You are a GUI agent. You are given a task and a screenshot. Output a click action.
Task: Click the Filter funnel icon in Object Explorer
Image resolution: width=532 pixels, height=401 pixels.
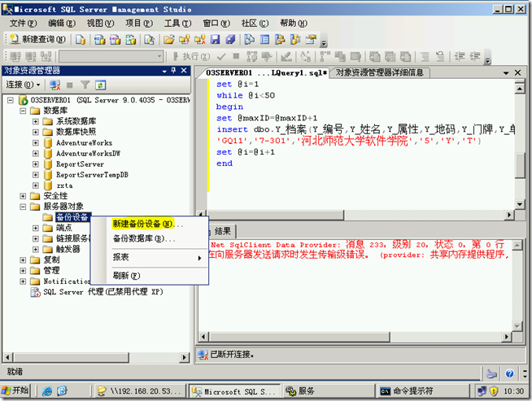point(85,85)
